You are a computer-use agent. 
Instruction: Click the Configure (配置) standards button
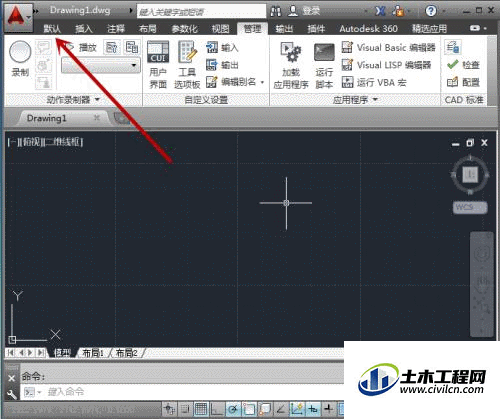point(463,82)
